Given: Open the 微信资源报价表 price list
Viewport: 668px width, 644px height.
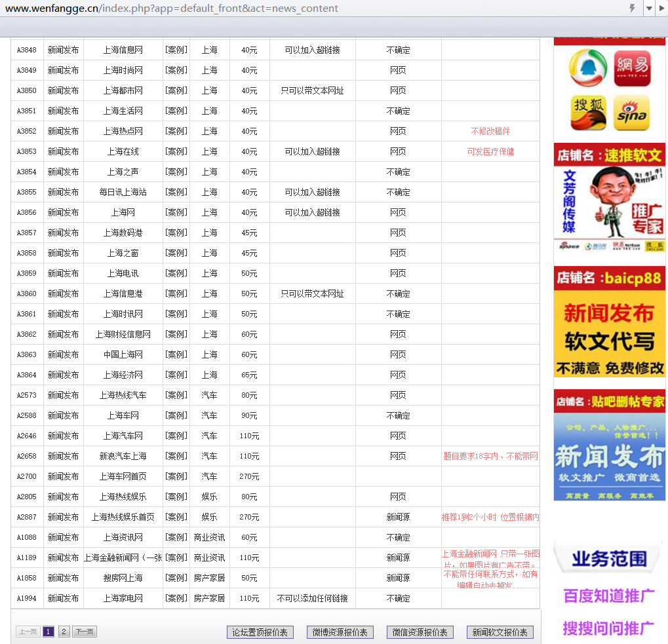Looking at the screenshot, I should 420,632.
